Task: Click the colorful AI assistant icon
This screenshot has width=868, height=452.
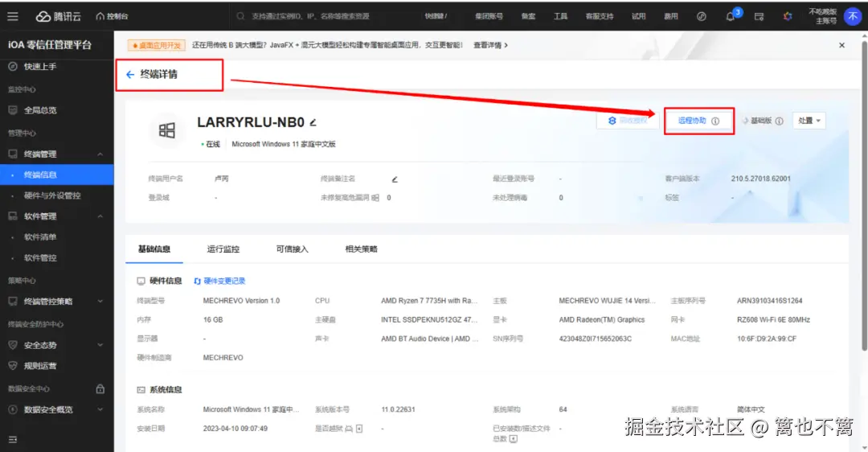Action: tap(787, 17)
